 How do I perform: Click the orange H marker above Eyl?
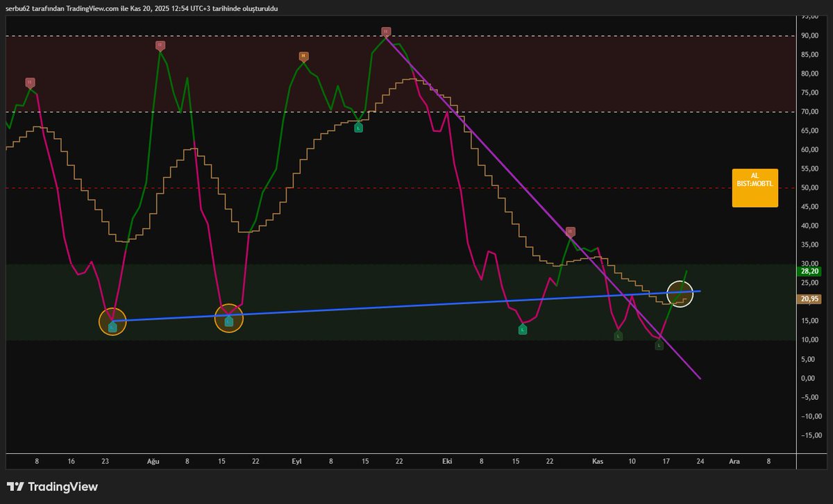[x=303, y=56]
